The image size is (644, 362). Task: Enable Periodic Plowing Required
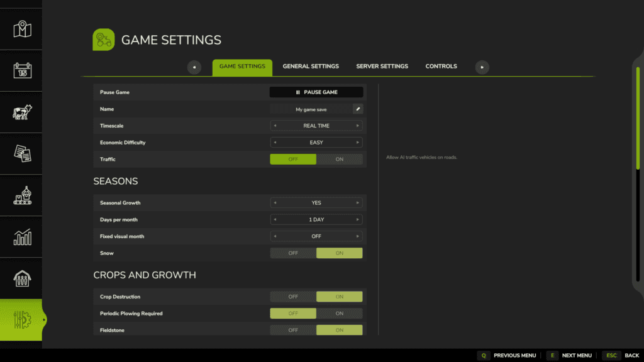(x=340, y=313)
